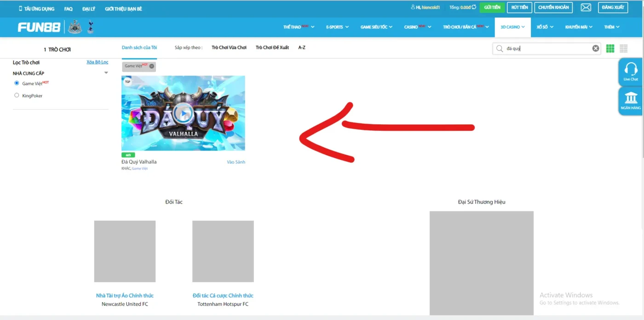The height and width of the screenshot is (320, 644).
Task: Open the Đại Lý page
Action: click(89, 9)
